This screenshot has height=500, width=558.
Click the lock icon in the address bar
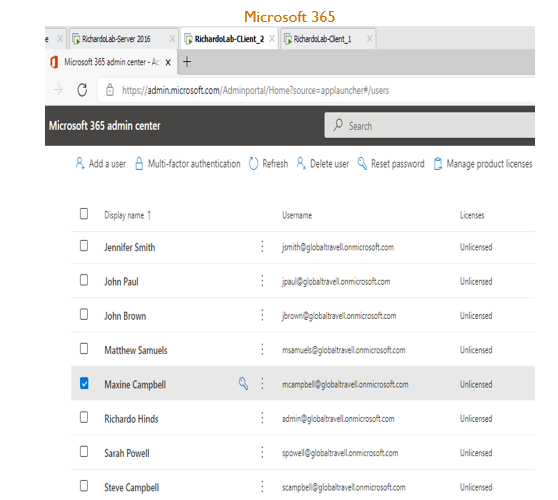click(x=110, y=90)
